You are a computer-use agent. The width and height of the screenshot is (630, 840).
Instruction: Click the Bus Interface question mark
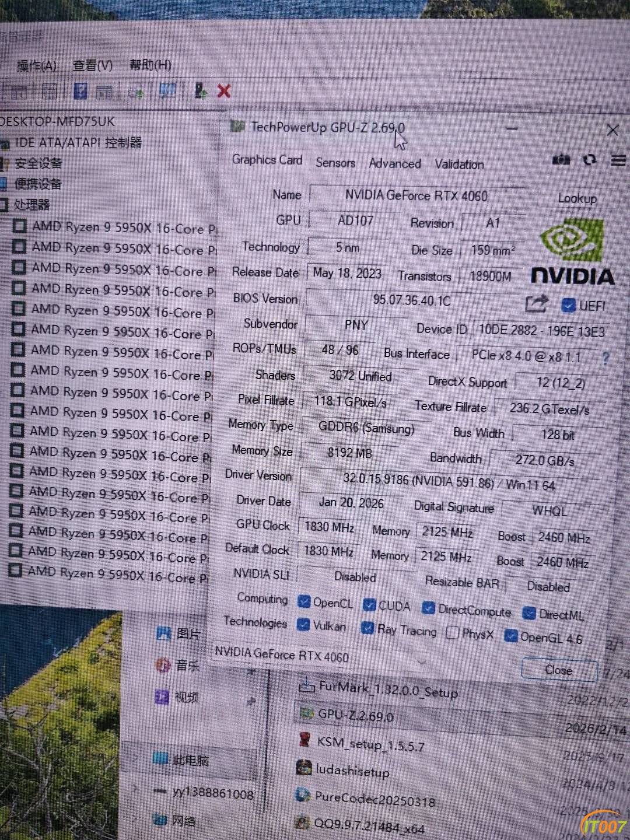[x=605, y=358]
